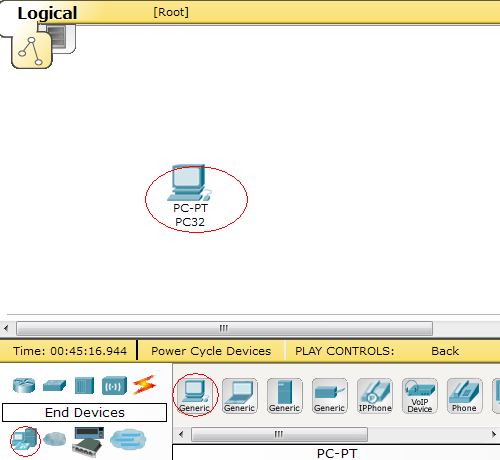Click the workspace horizontal scrollbar thumb
Image resolution: width=500 pixels, height=460 pixels.
pyautogui.click(x=224, y=328)
